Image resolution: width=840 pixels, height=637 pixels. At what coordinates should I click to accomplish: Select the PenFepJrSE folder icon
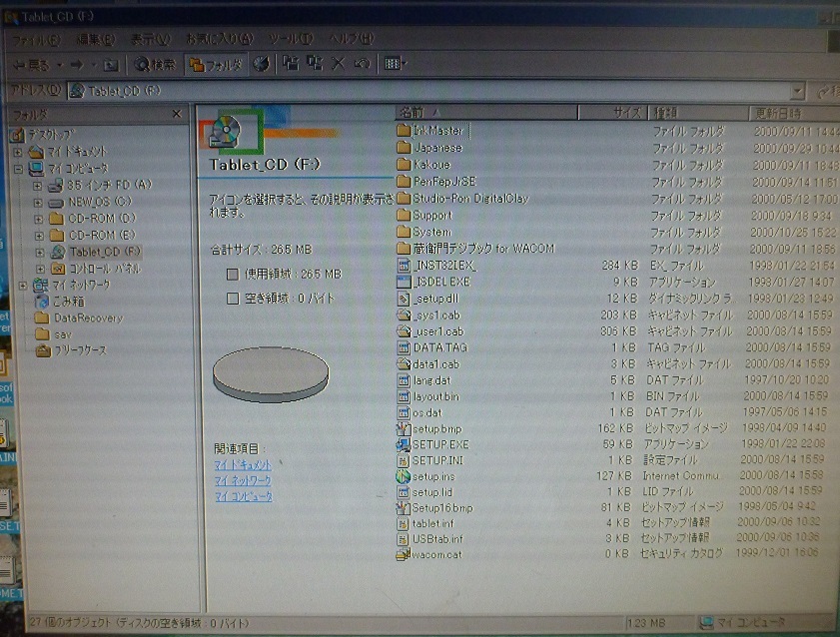click(x=404, y=182)
